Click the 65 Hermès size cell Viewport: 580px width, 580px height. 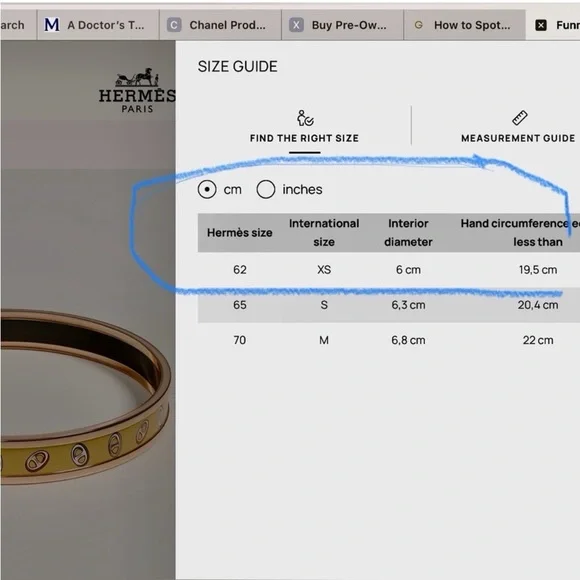coord(240,305)
